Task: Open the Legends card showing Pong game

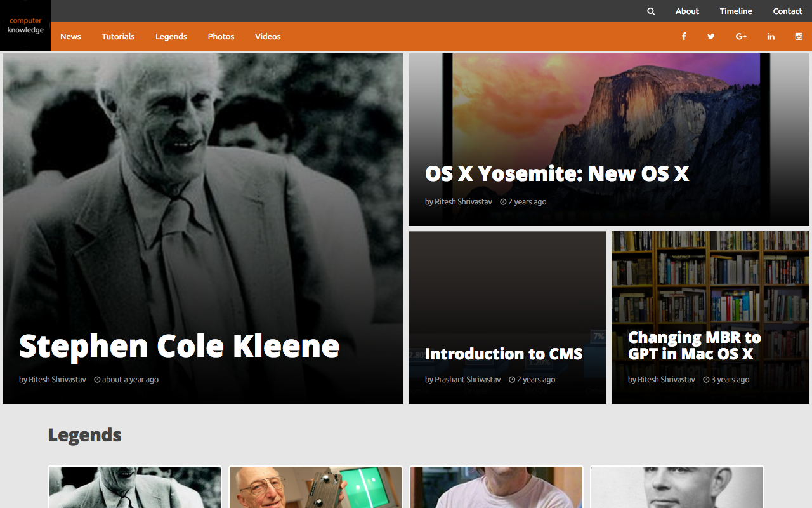Action: (315, 487)
